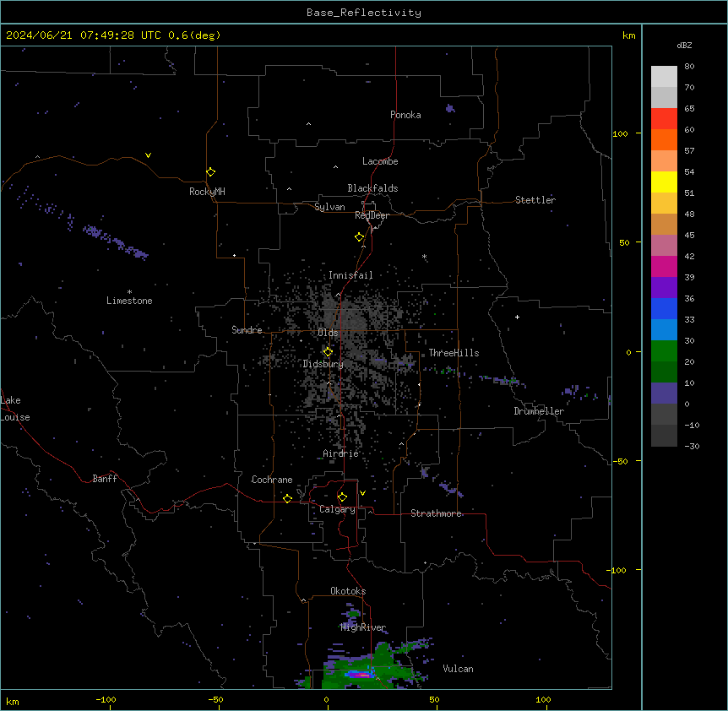Image resolution: width=728 pixels, height=711 pixels.
Task: Select the Sylvan label
Action: tap(329, 207)
